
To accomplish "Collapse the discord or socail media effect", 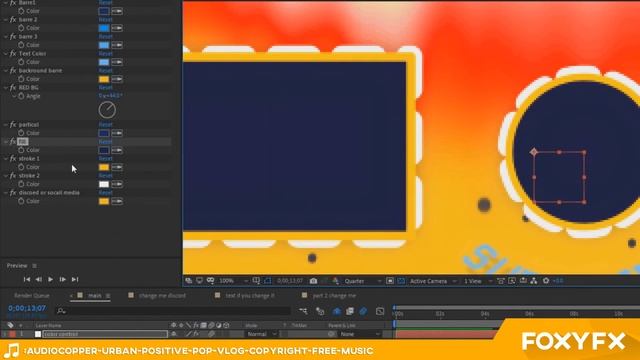I will point(6,193).
